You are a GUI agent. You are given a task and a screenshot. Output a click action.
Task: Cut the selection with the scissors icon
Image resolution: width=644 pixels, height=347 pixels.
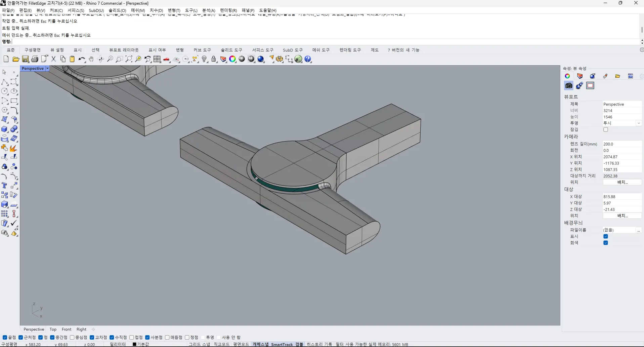(53, 59)
